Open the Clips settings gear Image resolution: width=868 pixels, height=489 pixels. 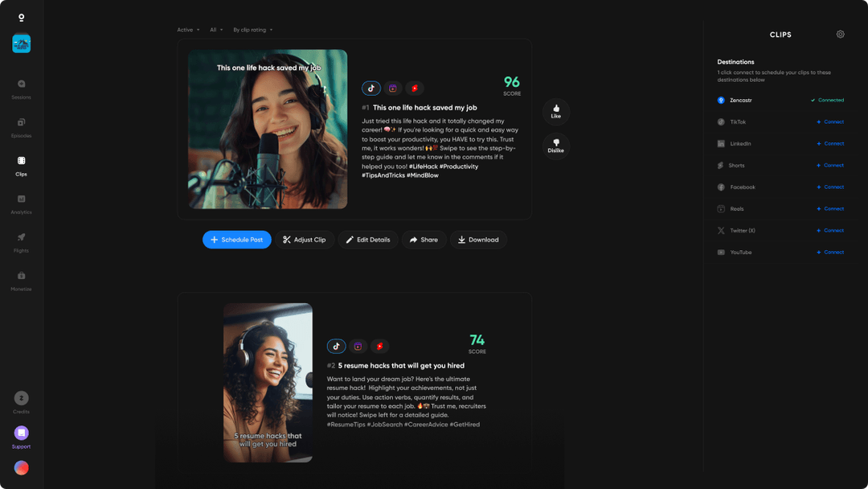tap(840, 34)
